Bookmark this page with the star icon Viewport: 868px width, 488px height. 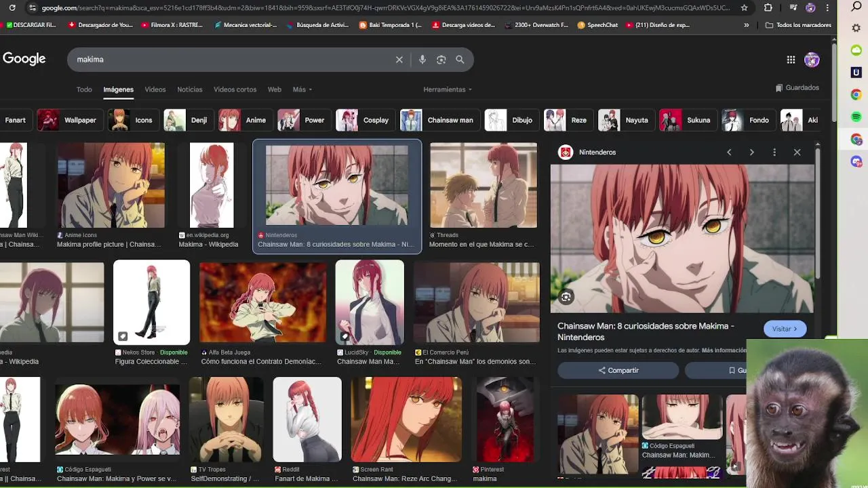click(x=745, y=7)
